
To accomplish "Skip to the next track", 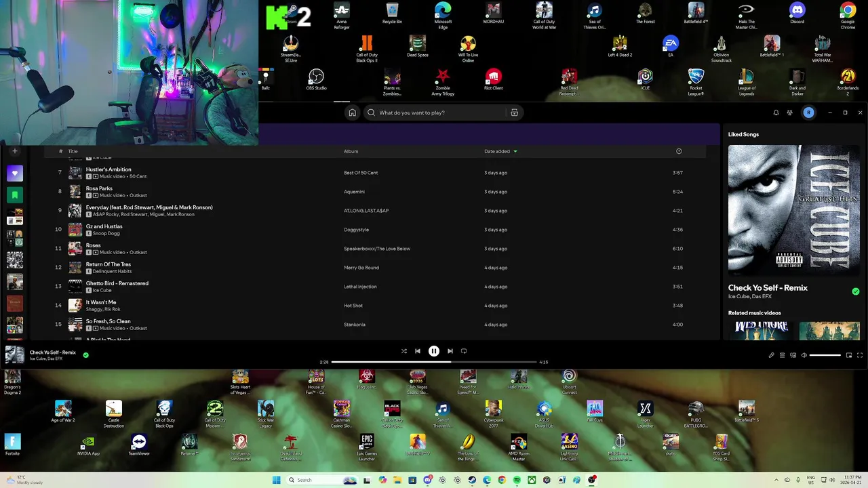I will 450,351.
